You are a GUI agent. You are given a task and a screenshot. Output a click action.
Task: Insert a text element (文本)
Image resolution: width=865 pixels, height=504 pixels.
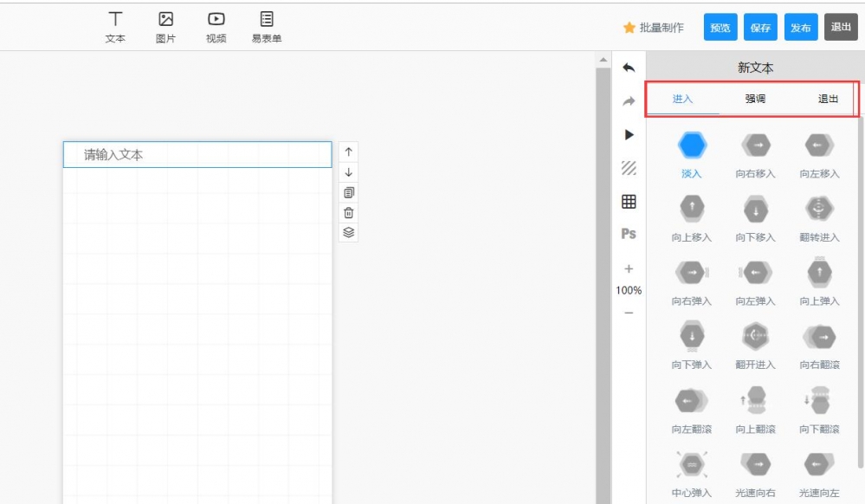click(115, 27)
